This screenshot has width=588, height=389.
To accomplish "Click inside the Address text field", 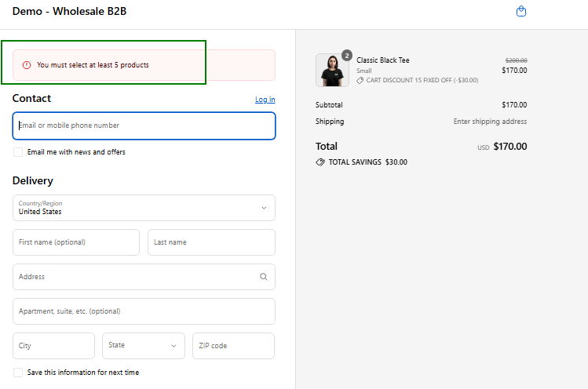I will [133, 277].
